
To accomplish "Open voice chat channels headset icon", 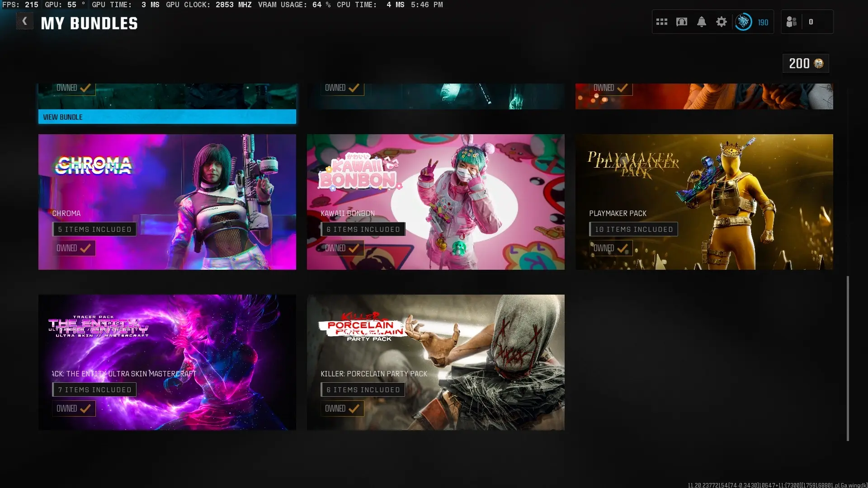I will 682,22.
